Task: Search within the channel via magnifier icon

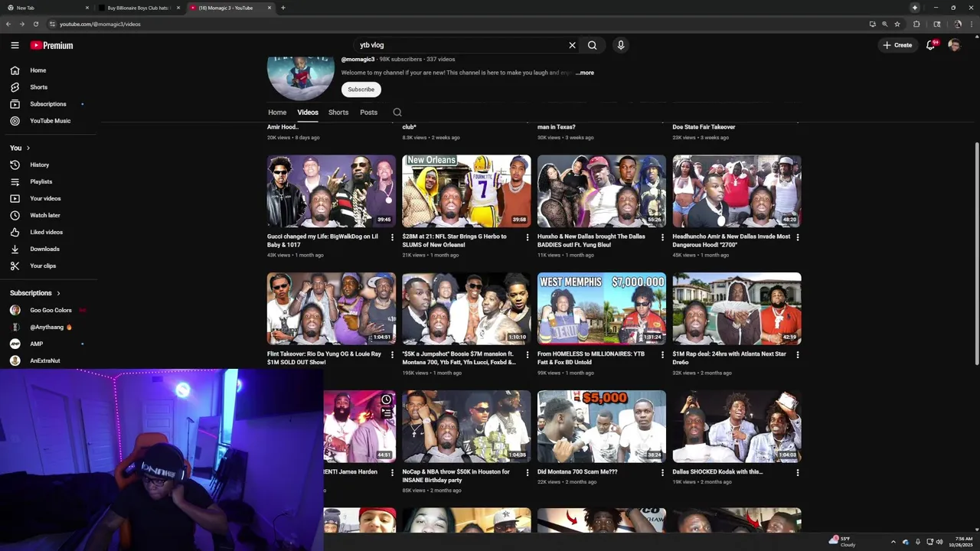Action: click(397, 112)
